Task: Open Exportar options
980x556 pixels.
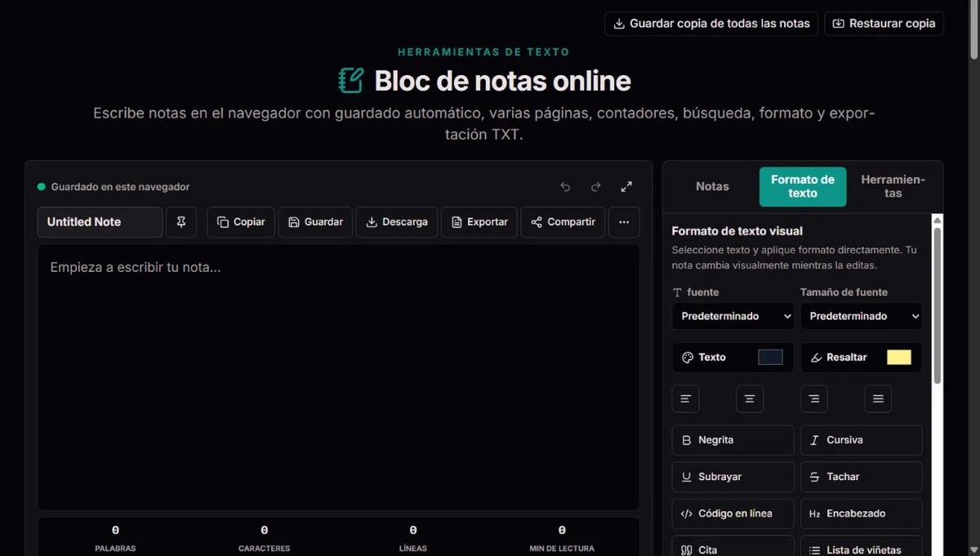Action: 479,222
